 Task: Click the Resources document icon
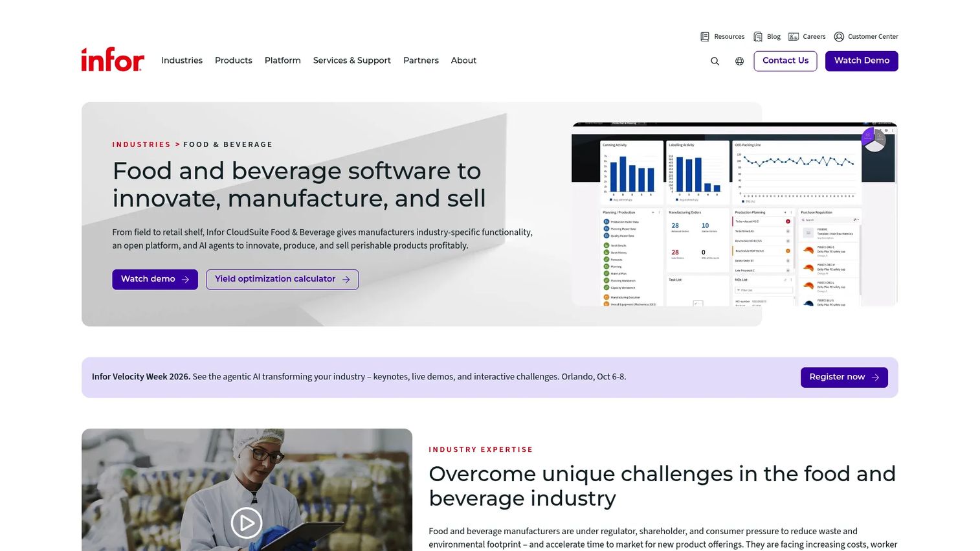coord(705,36)
